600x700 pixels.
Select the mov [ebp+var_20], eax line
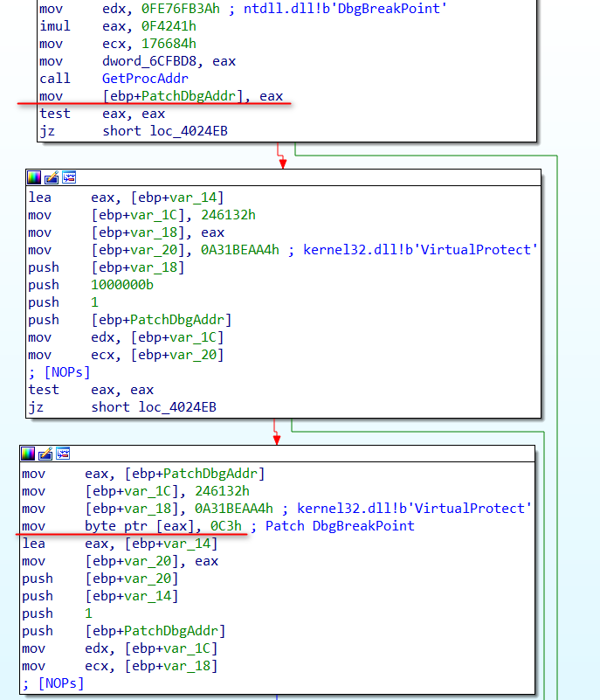click(120, 561)
